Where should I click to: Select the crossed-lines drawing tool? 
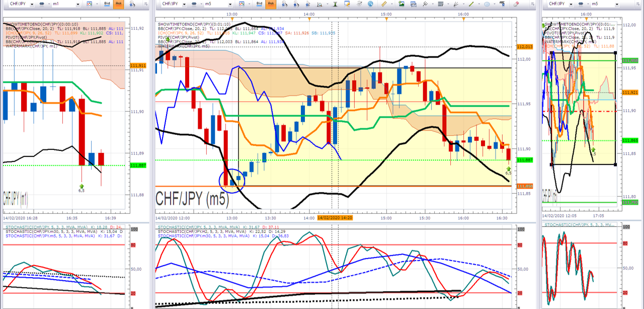pyautogui.click(x=425, y=4)
